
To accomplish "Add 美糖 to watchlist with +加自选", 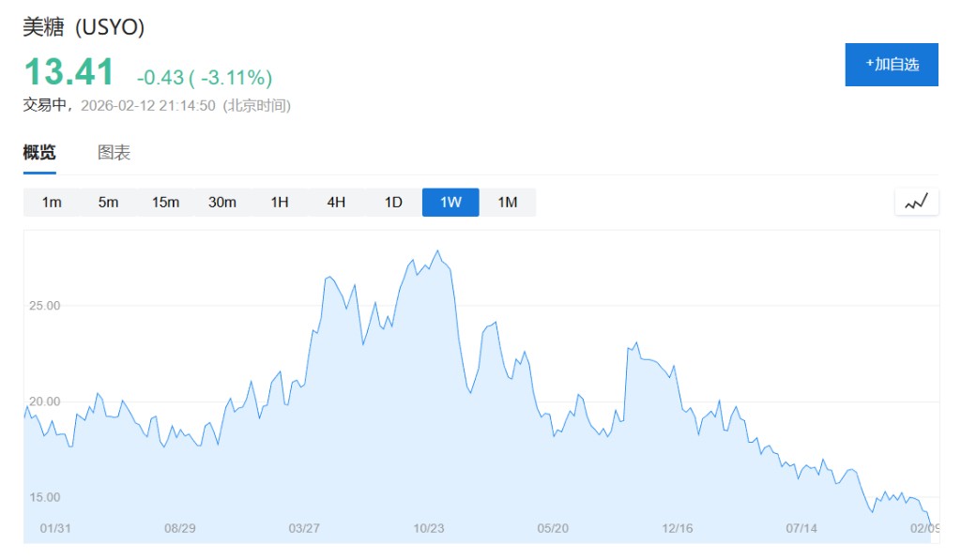I will (892, 65).
